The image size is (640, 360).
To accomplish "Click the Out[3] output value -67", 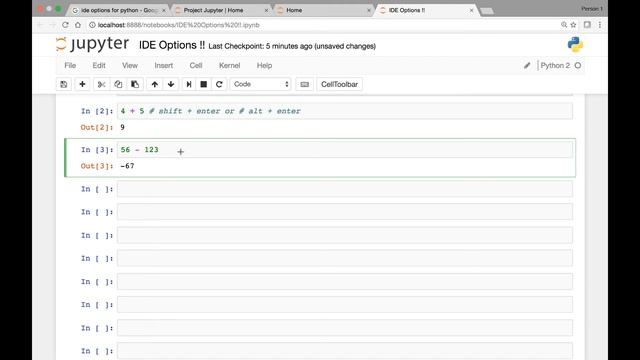I will click(127, 166).
